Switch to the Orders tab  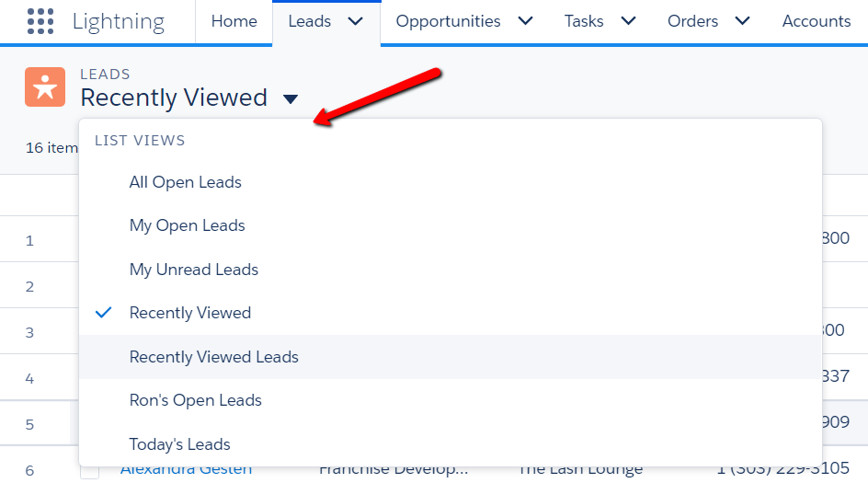click(x=692, y=21)
